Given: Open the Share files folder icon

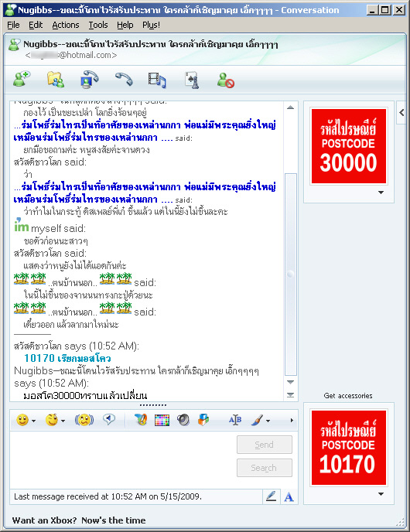Looking at the screenshot, I should pyautogui.click(x=56, y=80).
